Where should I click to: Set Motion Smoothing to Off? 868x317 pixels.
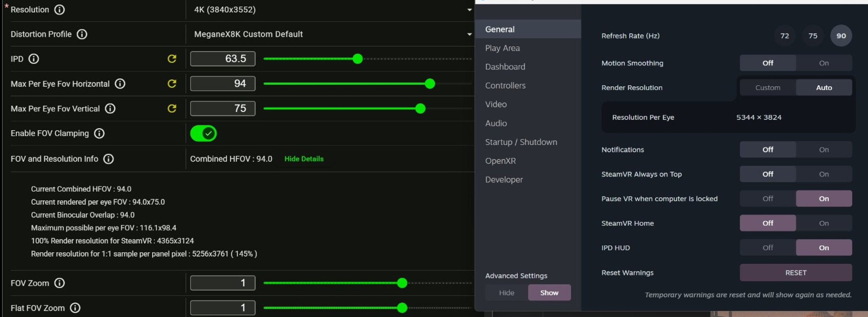(x=768, y=63)
